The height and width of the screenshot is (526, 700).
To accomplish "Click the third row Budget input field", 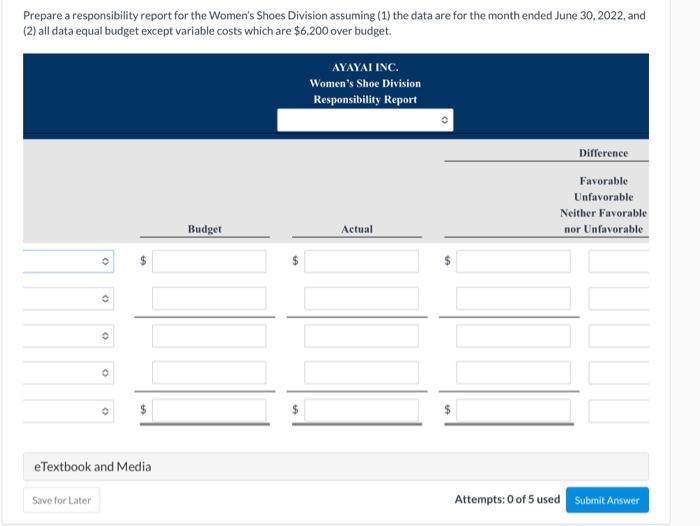I will click(x=209, y=336).
